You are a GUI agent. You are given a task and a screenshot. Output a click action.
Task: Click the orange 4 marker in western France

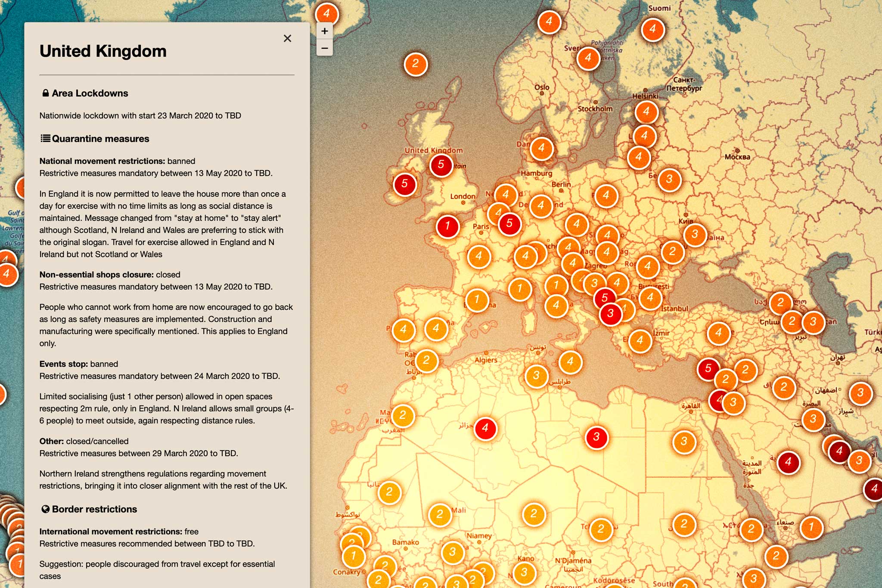(478, 256)
